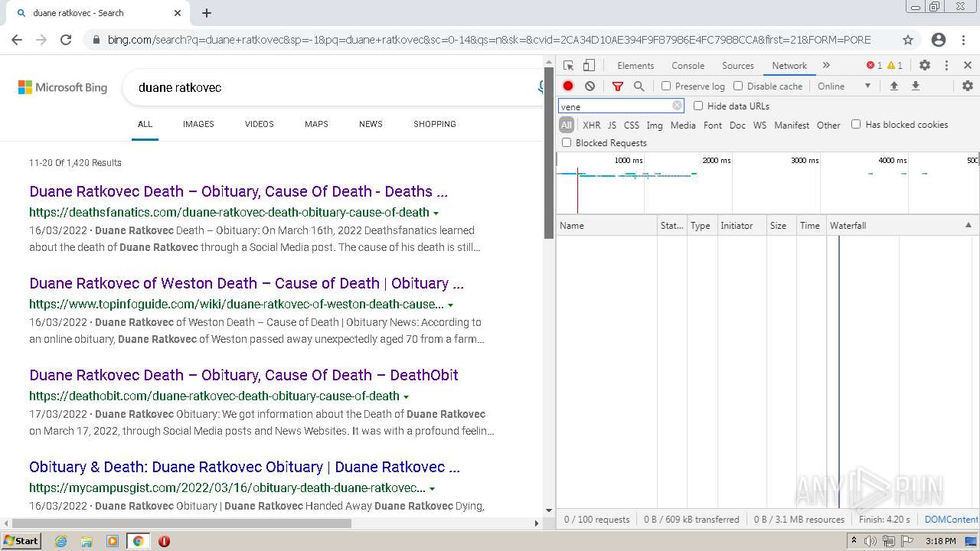The width and height of the screenshot is (980, 551).
Task: Enable the Preserve log checkbox
Action: [666, 86]
